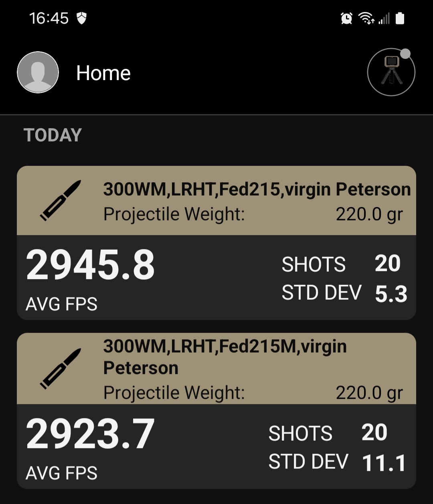The image size is (433, 504).
Task: Tap the Home screen title
Action: pos(103,73)
